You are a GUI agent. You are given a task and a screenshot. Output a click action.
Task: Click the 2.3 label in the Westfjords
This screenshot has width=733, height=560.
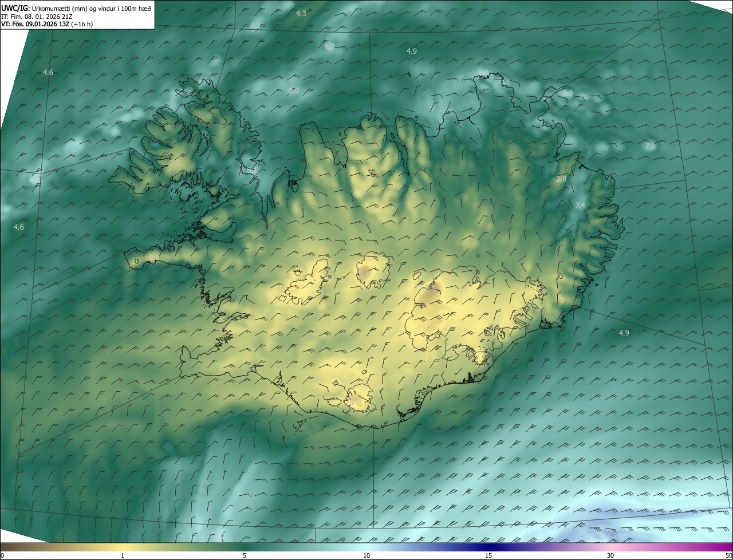tap(175, 163)
